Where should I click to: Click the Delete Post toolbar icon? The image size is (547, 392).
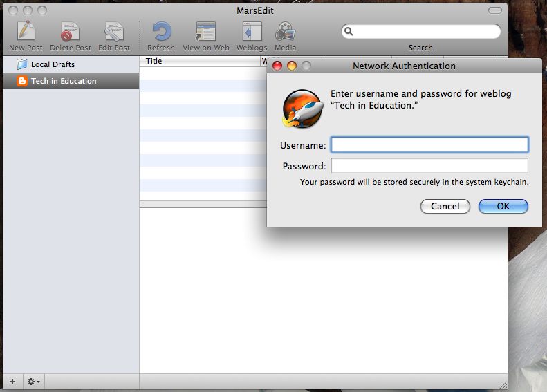[70, 31]
